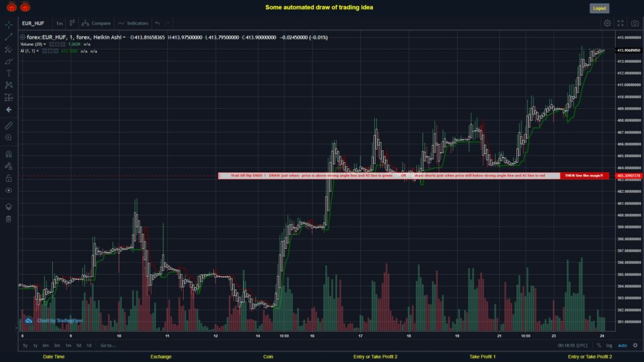This screenshot has height=362, width=644.
Task: Toggle log scale
Action: pos(609,346)
